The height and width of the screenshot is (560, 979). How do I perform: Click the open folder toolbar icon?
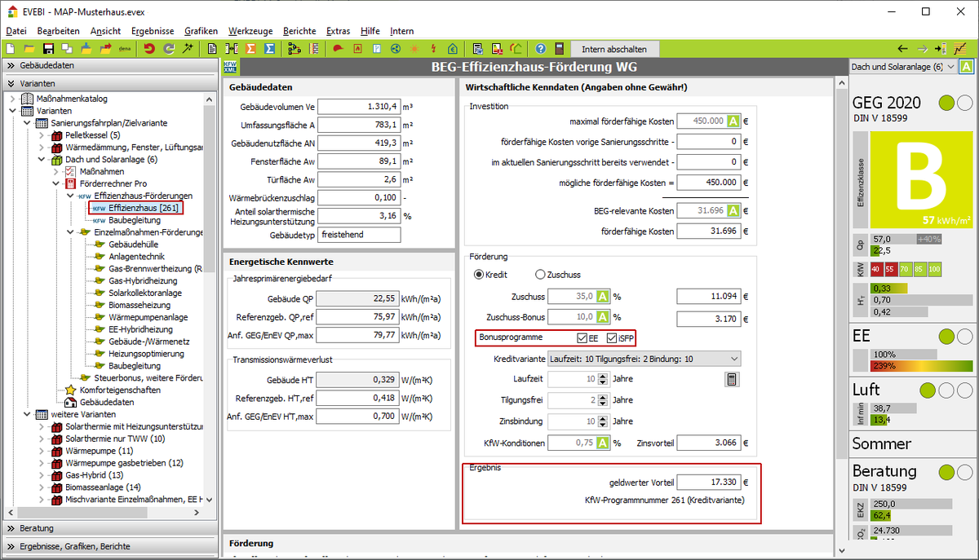(29, 49)
